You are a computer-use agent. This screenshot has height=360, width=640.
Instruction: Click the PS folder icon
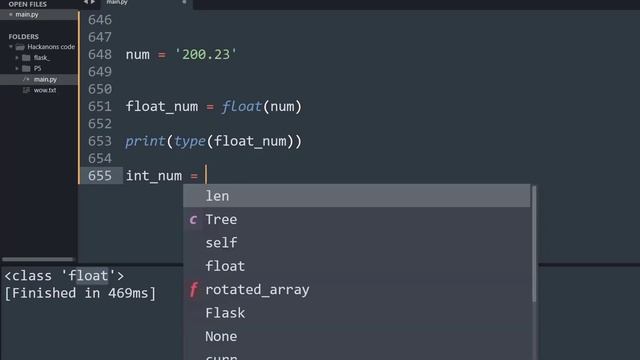[26, 68]
